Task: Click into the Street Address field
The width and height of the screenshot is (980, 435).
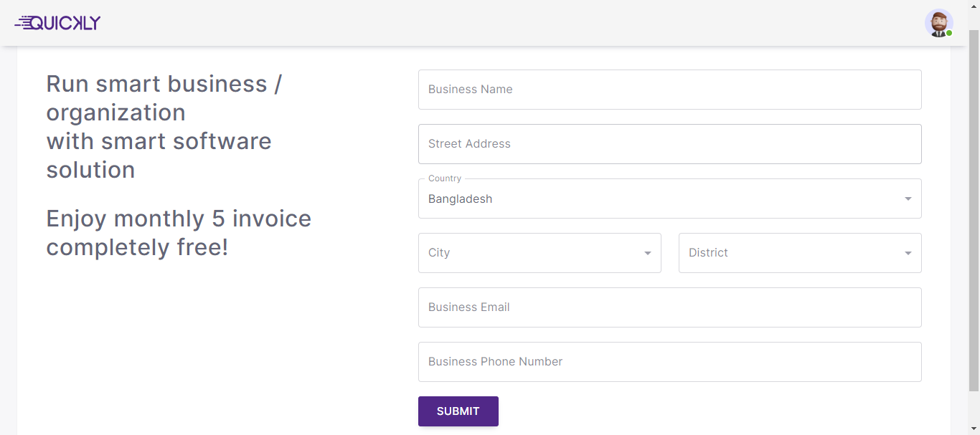Action: [669, 144]
